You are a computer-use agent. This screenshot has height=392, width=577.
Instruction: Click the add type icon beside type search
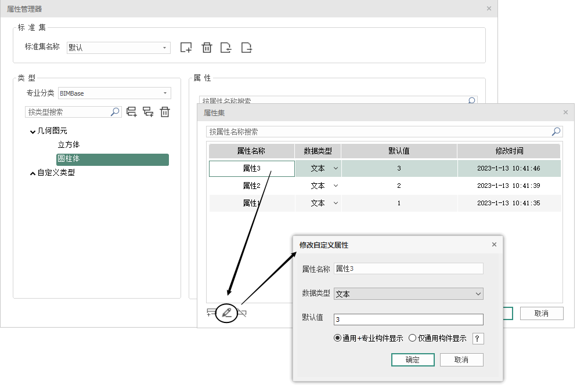(132, 112)
